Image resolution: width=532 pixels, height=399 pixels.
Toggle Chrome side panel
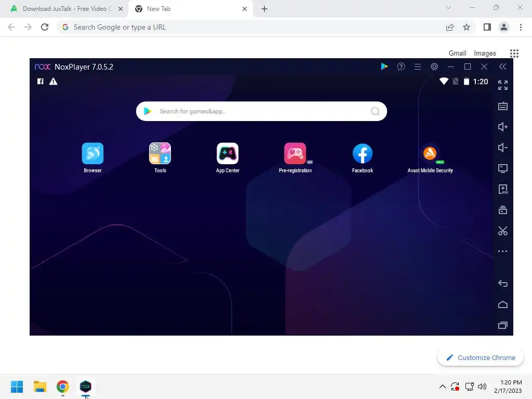point(487,27)
